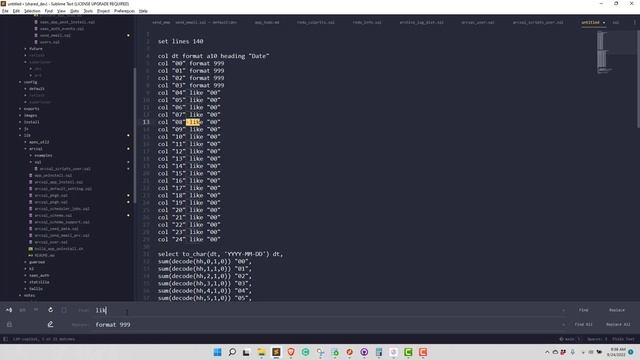
Task: Open the Replace history dropdown arrow
Action: pyautogui.click(x=564, y=324)
